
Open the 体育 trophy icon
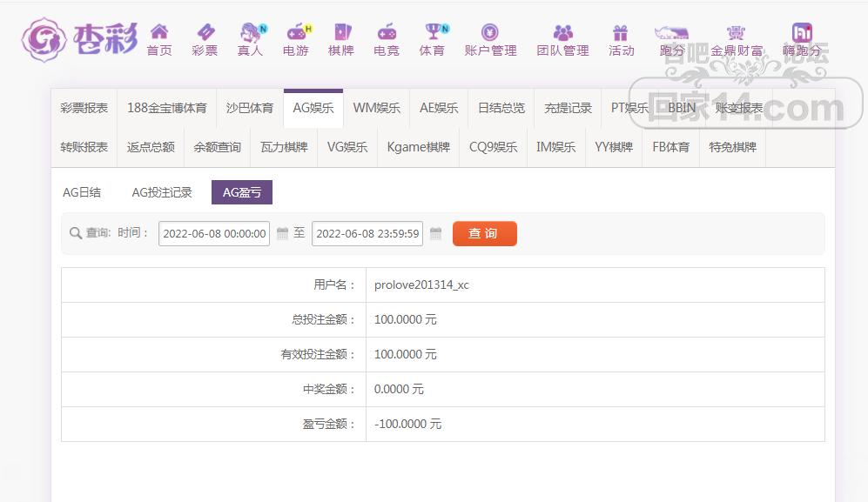[432, 33]
